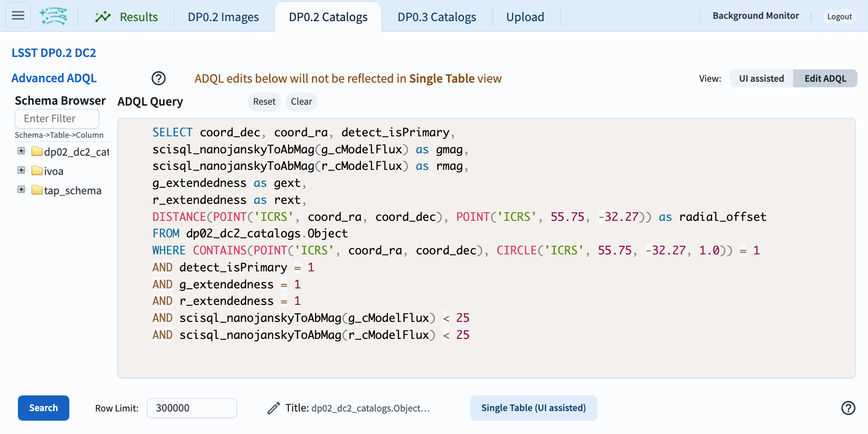The width and height of the screenshot is (868, 434).
Task: Open the help icon beside the Search row
Action: (848, 408)
